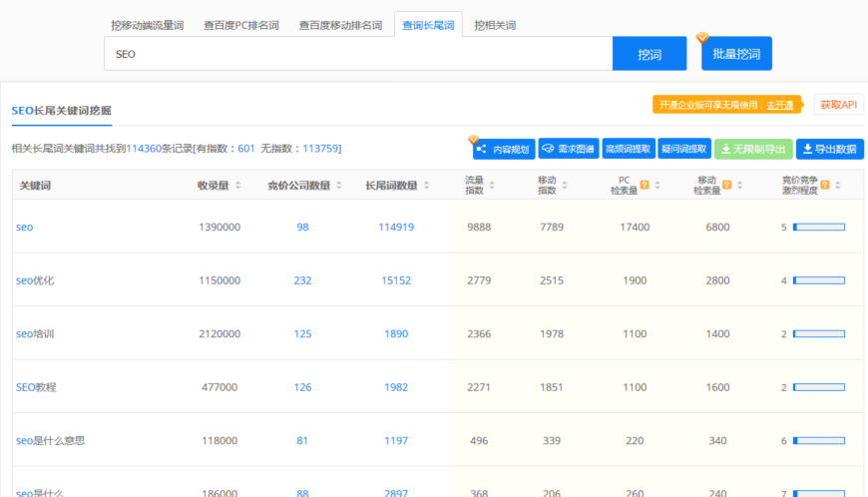Click 竞价公司数量 126 for SEO教程
868x497 pixels.
click(x=302, y=387)
